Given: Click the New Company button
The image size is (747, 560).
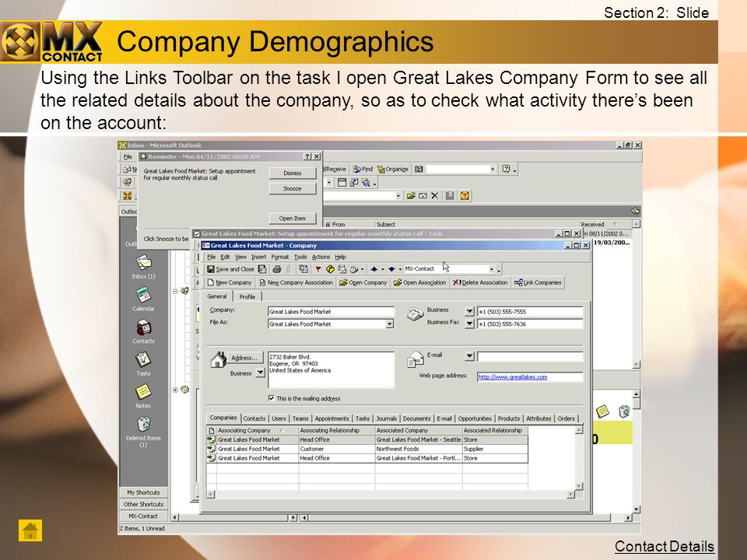Looking at the screenshot, I should [x=230, y=282].
